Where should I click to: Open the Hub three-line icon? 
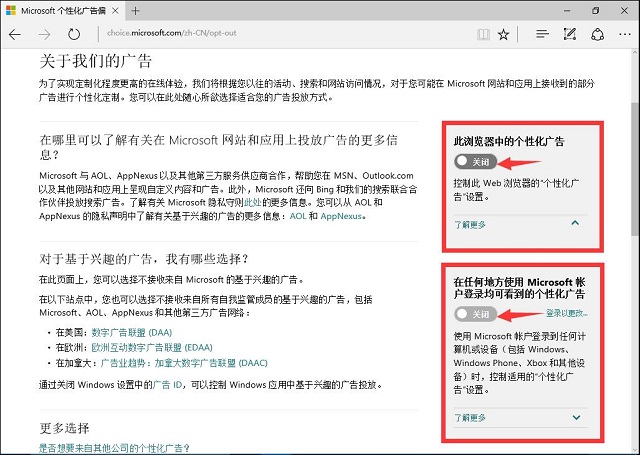(x=542, y=34)
